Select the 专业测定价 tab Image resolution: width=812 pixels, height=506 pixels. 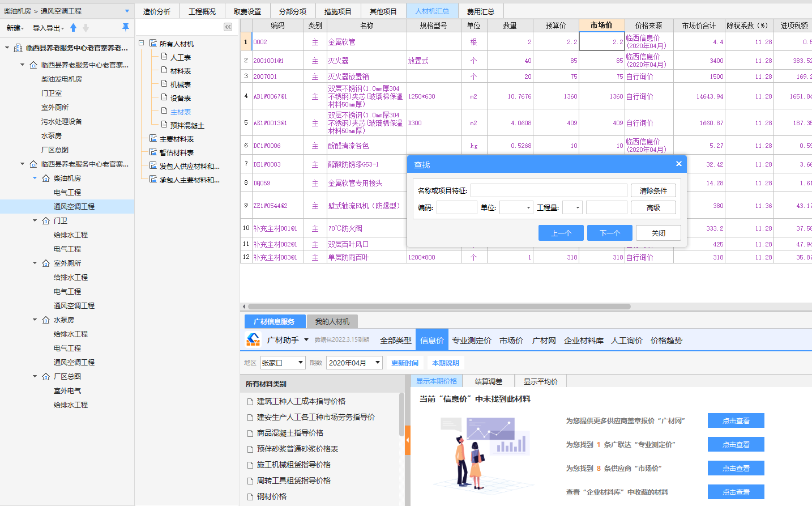[x=472, y=341]
